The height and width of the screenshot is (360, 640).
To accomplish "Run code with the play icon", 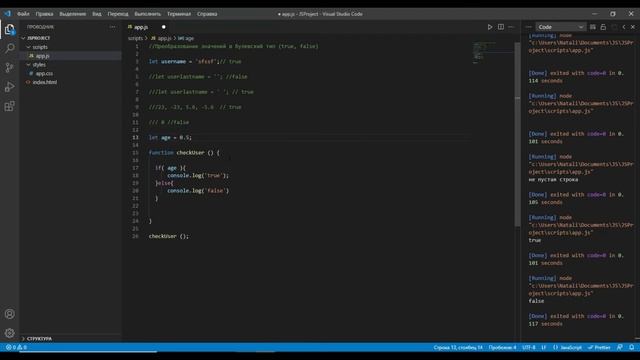I will [490, 27].
